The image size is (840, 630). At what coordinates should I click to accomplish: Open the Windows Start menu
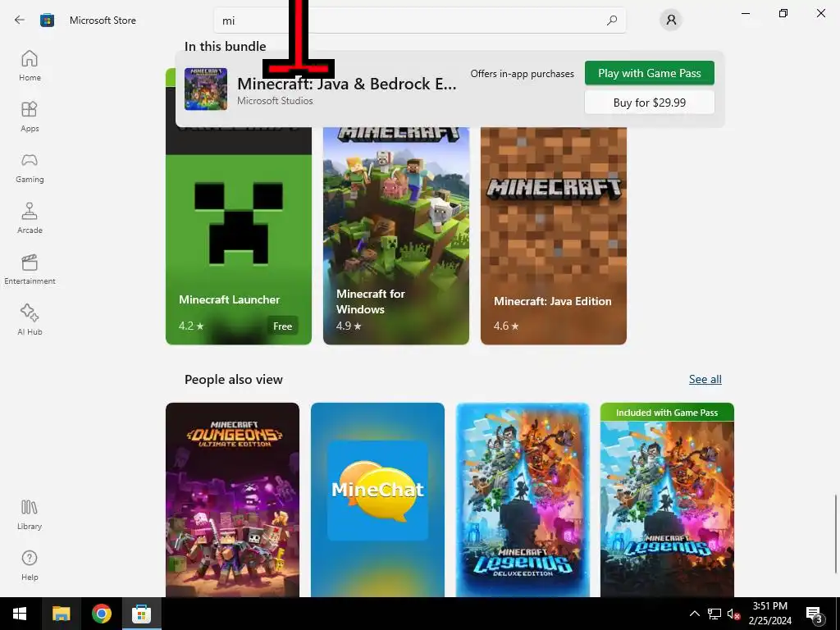coord(20,614)
